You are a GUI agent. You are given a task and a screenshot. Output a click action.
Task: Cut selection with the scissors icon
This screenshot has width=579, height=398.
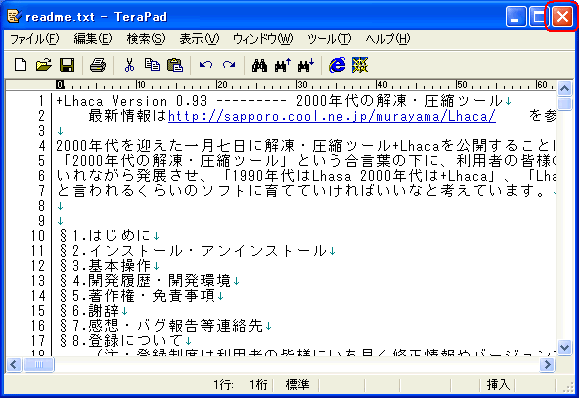pyautogui.click(x=129, y=65)
